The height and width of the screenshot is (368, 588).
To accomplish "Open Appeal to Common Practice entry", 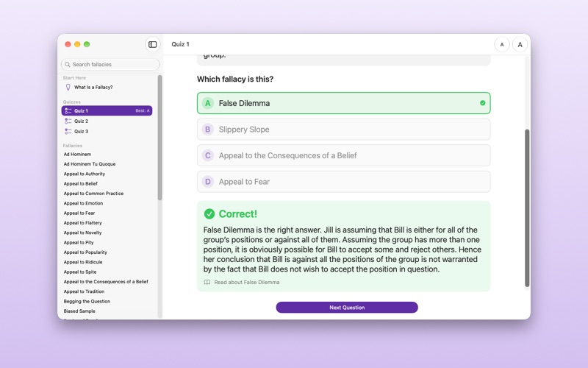I will click(93, 194).
